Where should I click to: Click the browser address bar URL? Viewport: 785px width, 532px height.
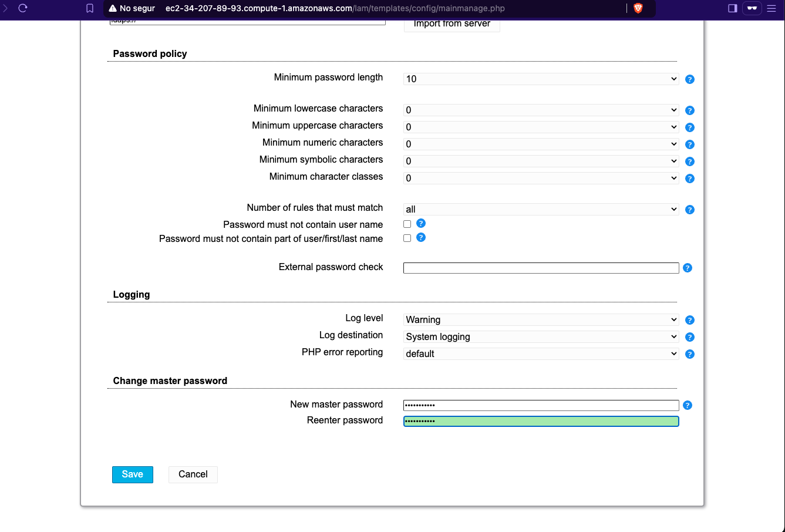click(x=335, y=8)
